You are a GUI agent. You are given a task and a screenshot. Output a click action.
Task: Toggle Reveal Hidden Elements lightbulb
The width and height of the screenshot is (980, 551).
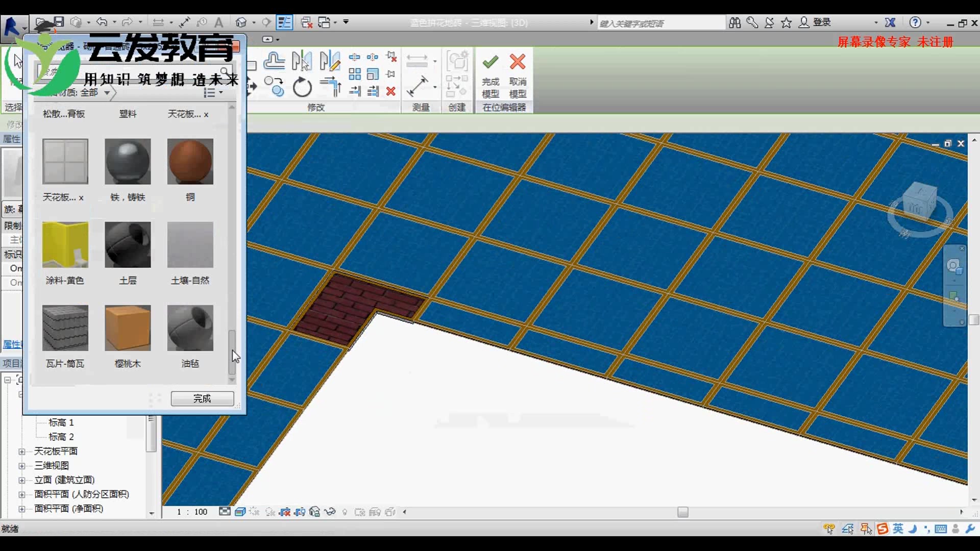pyautogui.click(x=345, y=512)
